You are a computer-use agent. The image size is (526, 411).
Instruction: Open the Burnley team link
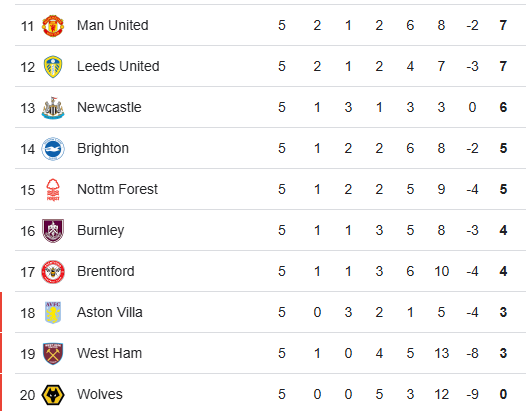point(100,230)
